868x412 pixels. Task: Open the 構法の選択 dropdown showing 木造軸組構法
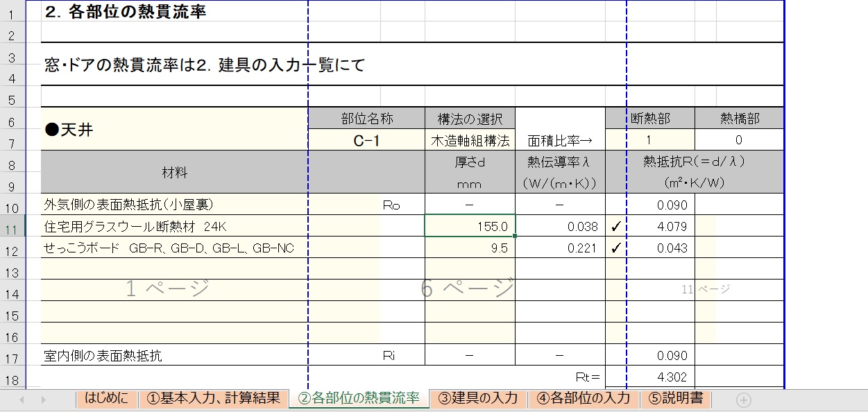coord(469,139)
